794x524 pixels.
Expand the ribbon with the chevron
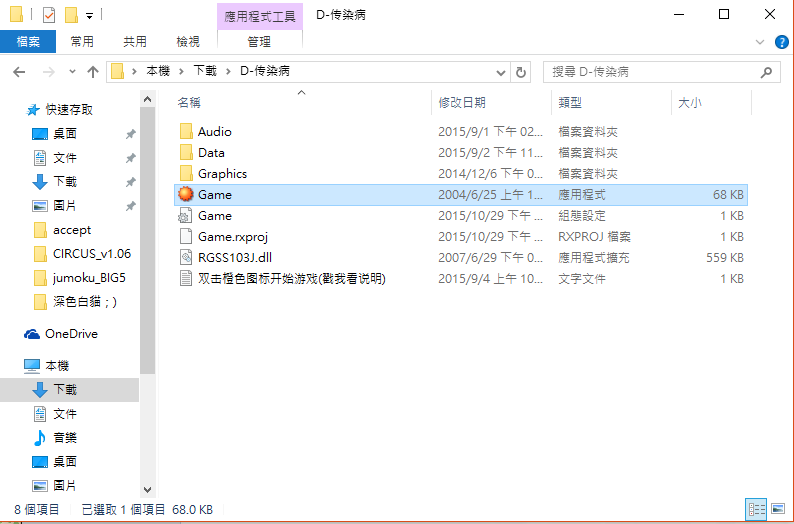[x=760, y=42]
